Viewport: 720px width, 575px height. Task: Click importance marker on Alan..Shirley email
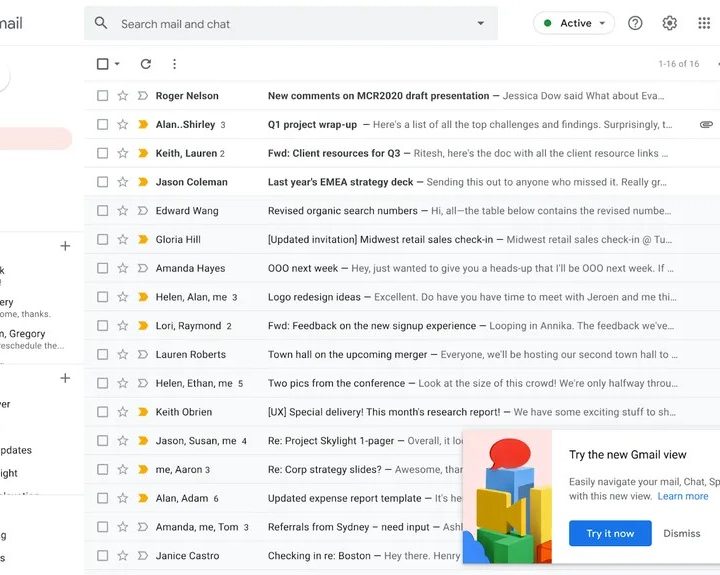point(143,124)
